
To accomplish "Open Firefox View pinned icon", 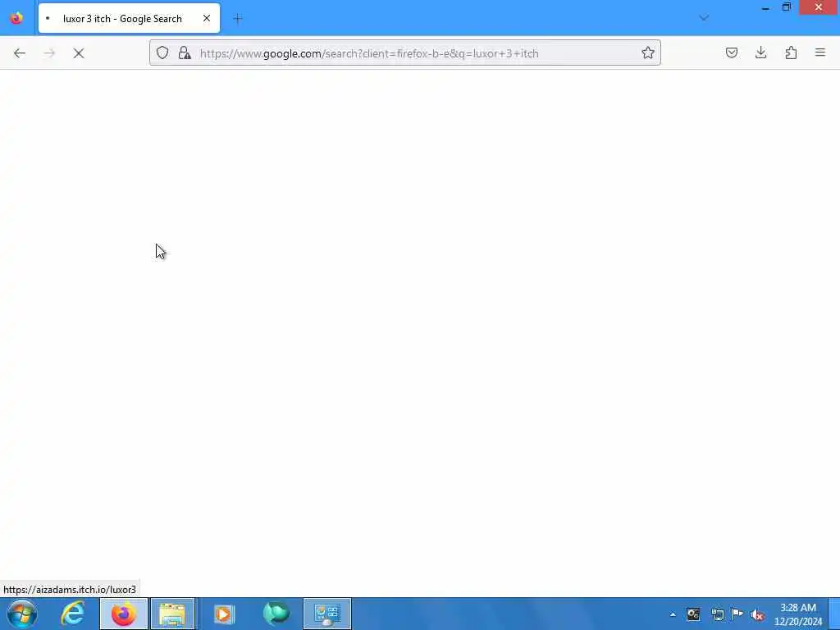I will [x=16, y=18].
